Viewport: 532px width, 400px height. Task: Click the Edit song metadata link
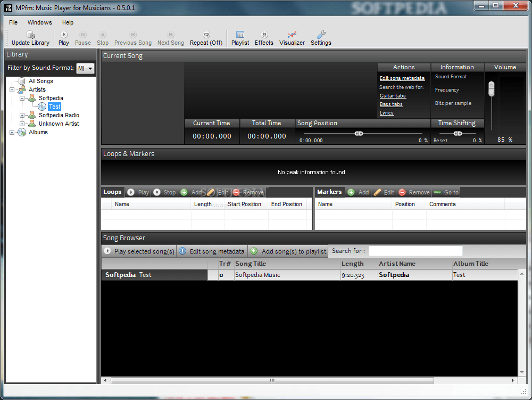click(x=402, y=78)
